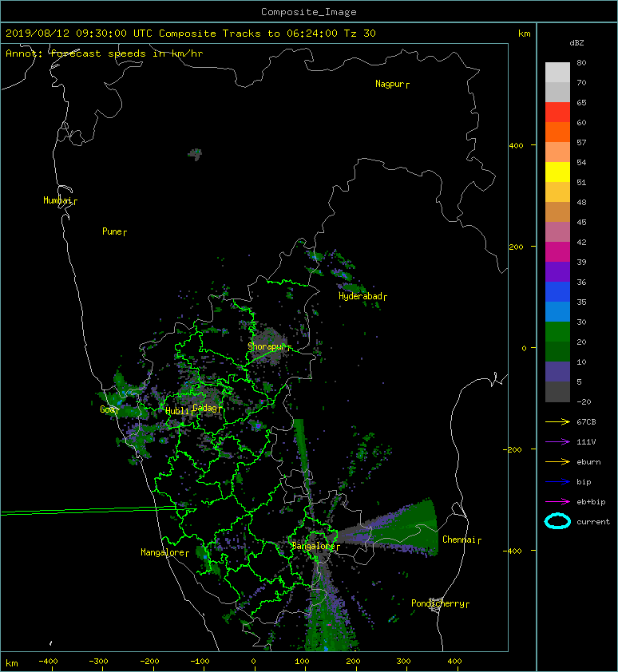The height and width of the screenshot is (672, 618).
Task: Select the cyan 'current' ellipse symbol
Action: click(557, 521)
